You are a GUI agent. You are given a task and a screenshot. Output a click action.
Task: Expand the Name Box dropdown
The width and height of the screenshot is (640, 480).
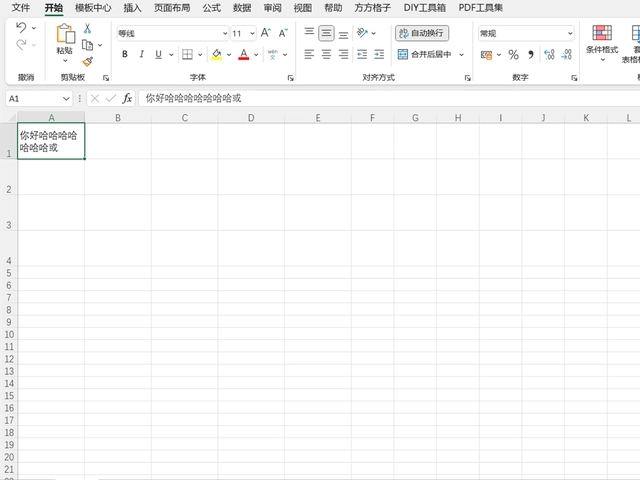(x=66, y=98)
